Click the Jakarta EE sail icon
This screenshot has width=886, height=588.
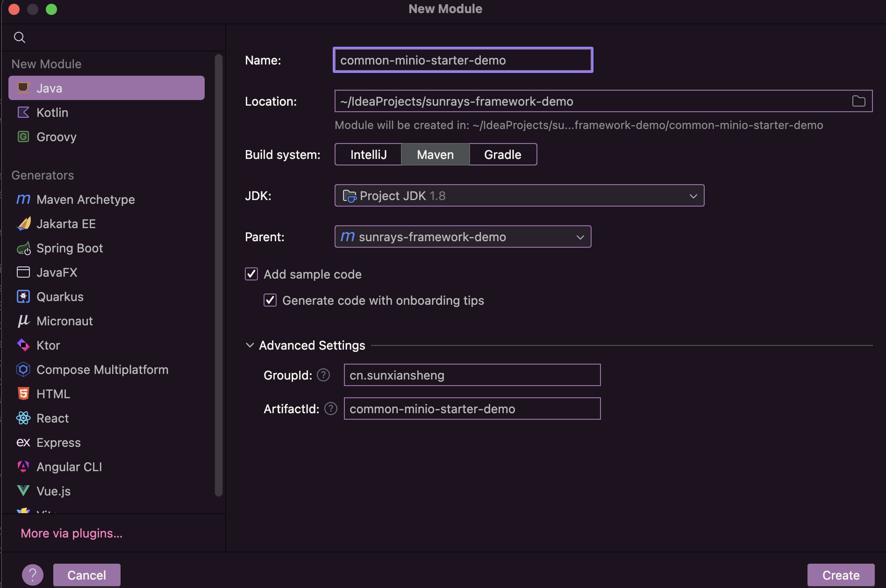pos(23,223)
